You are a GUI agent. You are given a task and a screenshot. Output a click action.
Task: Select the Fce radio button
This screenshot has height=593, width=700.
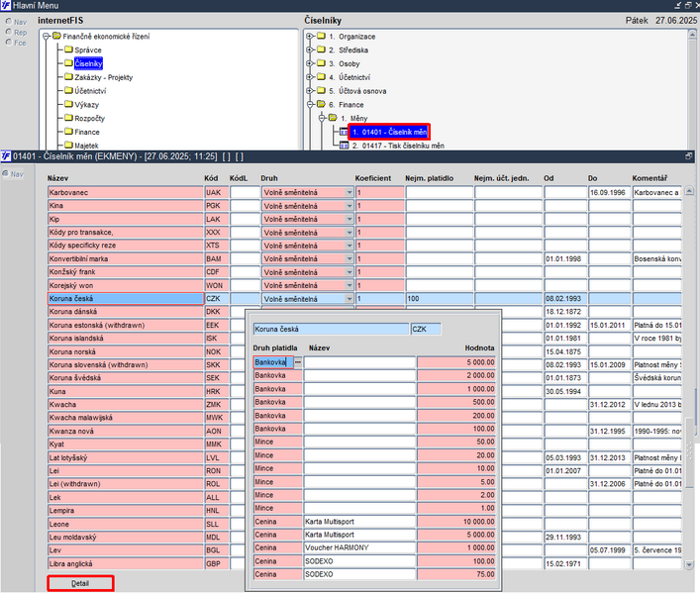pos(9,42)
